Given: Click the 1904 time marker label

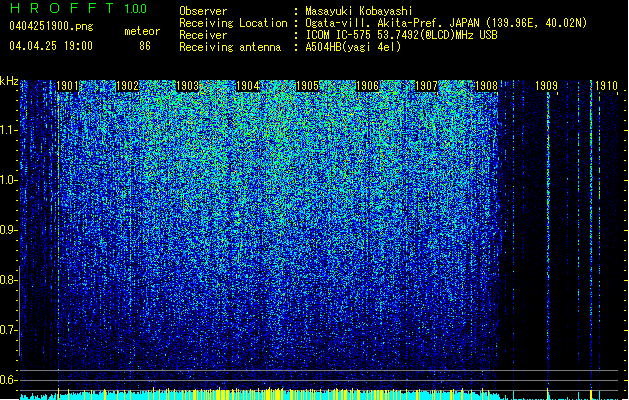Looking at the screenshot, I should pos(248,86).
